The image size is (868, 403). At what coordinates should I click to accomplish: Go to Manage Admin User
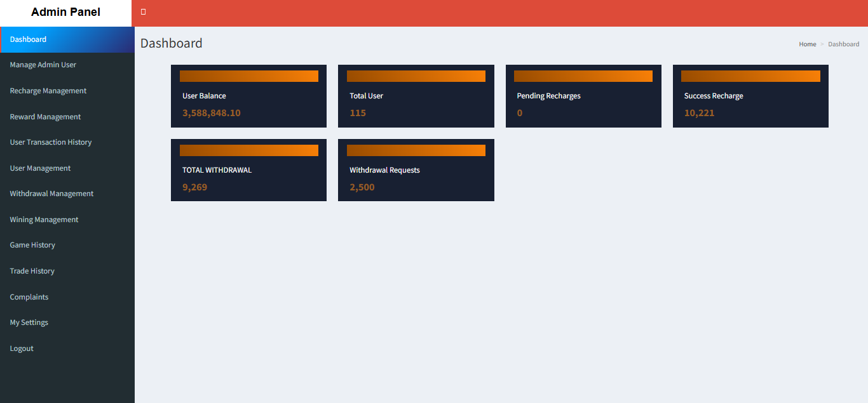point(43,65)
